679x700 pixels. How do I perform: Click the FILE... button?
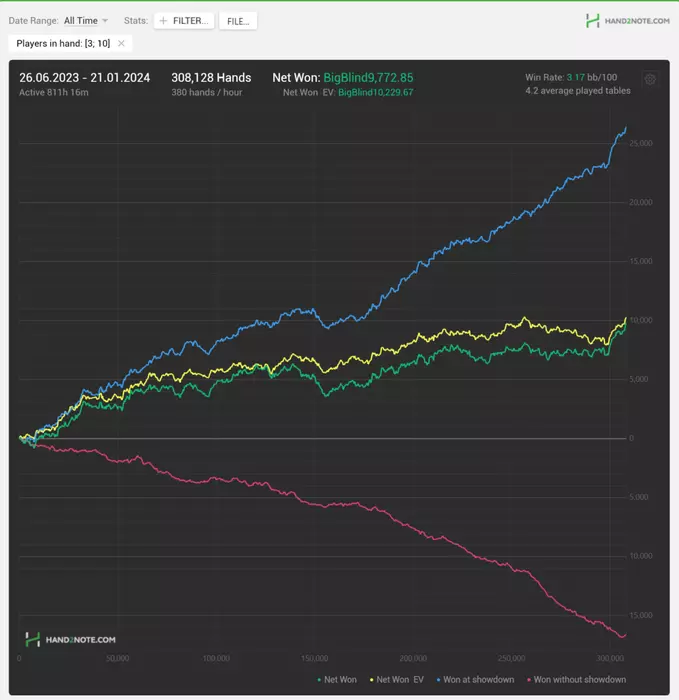pyautogui.click(x=238, y=21)
